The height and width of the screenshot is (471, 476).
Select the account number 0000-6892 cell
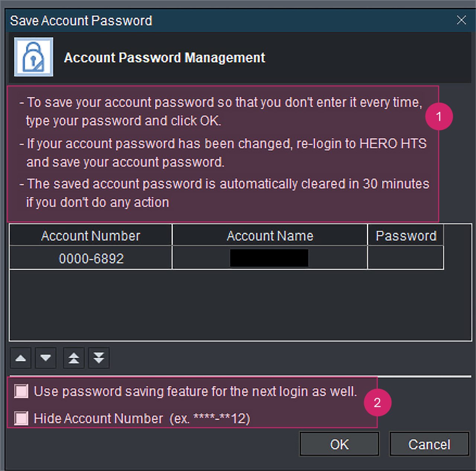coord(91,258)
